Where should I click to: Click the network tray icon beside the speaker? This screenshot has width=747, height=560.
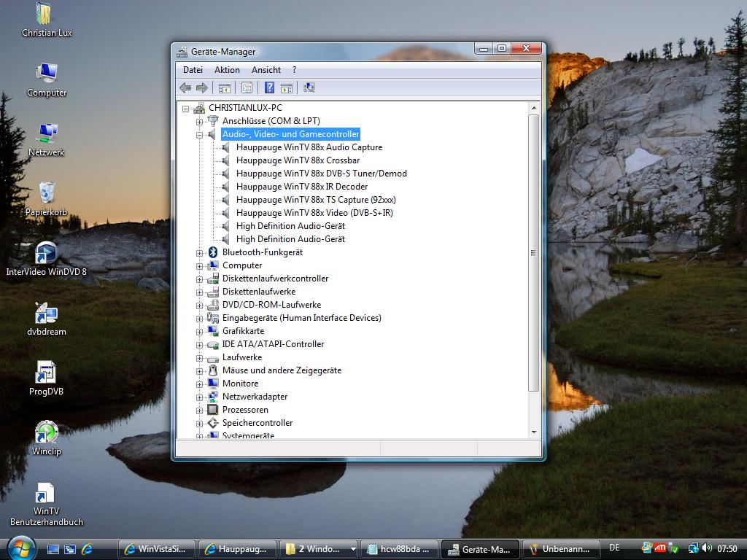coord(694,548)
